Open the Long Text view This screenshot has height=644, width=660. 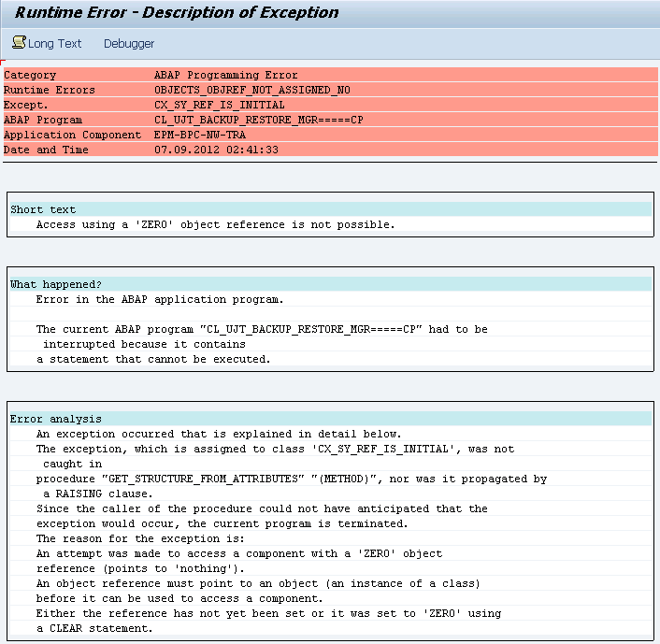point(54,43)
